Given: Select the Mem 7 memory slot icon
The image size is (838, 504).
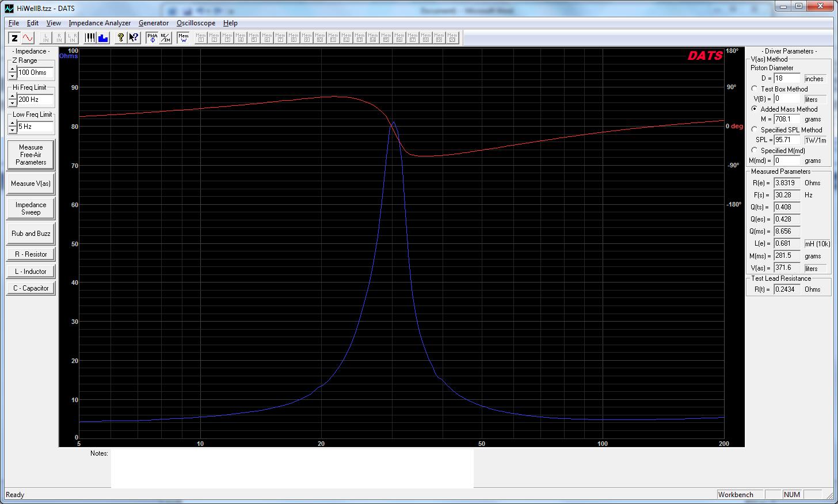Looking at the screenshot, I should click(280, 38).
